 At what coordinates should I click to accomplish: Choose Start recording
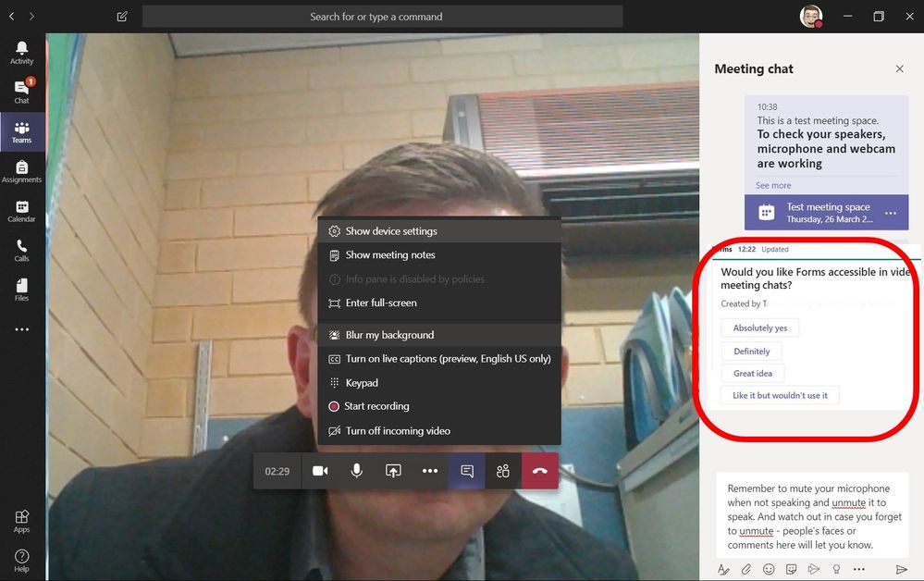click(439, 406)
